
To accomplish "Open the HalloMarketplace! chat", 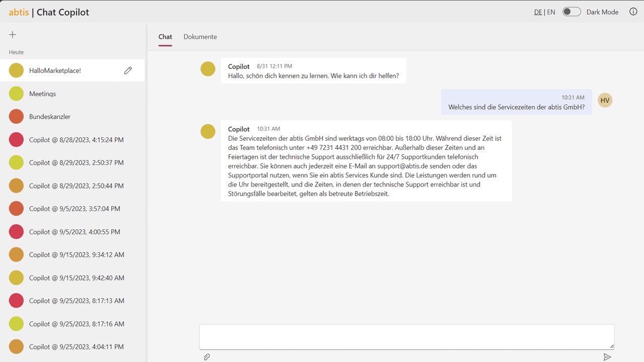I will 72,70.
